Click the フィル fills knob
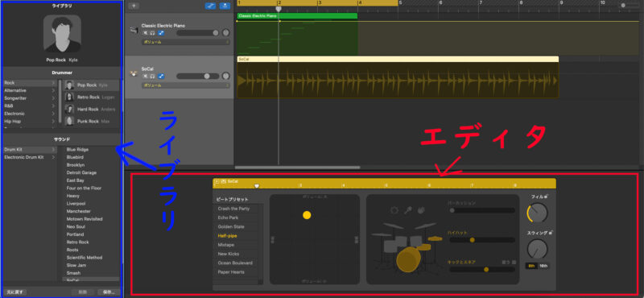This screenshot has width=644, height=298. click(x=537, y=213)
